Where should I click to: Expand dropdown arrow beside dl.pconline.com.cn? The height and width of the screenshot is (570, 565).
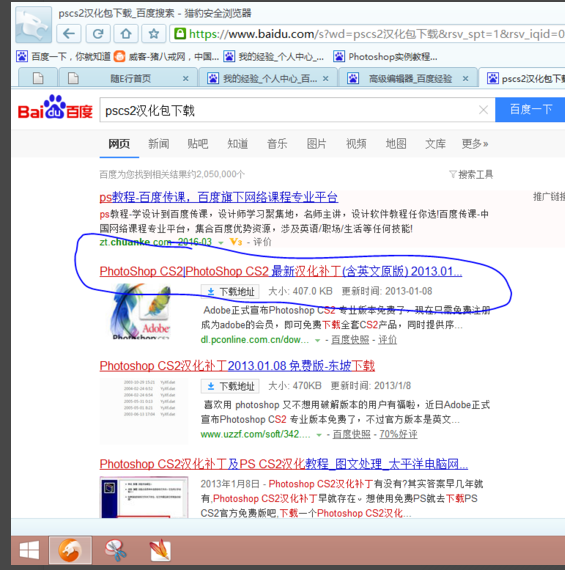tap(317, 341)
